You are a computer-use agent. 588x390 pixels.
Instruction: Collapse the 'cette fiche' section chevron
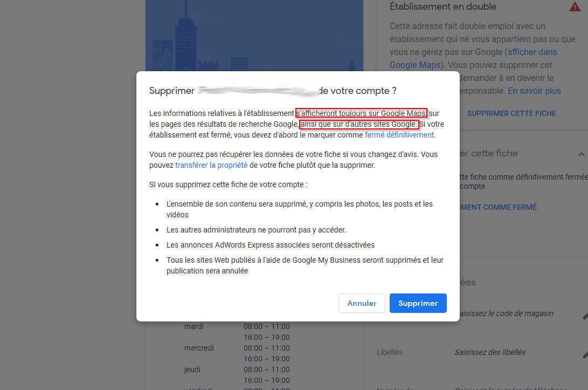tap(581, 154)
